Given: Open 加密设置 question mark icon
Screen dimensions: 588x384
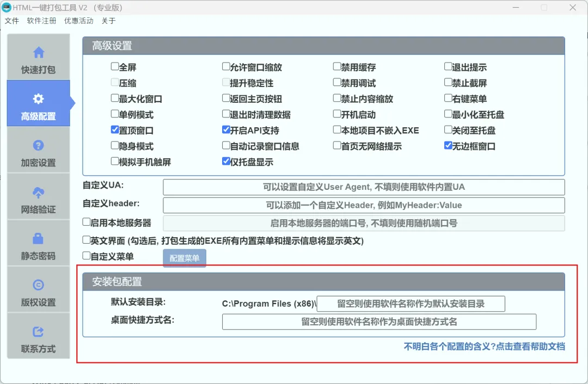Looking at the screenshot, I should [38, 145].
